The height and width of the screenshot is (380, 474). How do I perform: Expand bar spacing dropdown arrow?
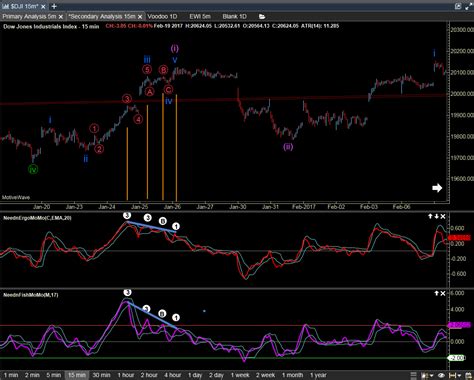(x=459, y=376)
